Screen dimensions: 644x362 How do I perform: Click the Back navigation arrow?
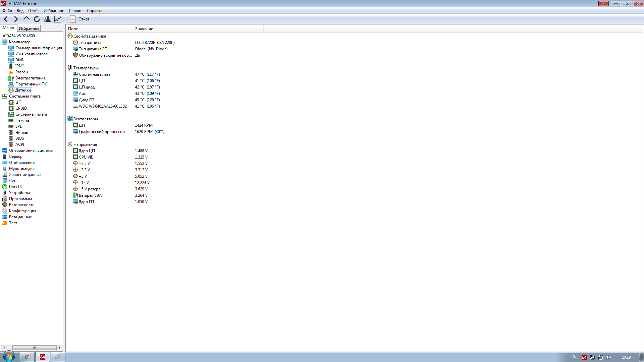[6, 19]
